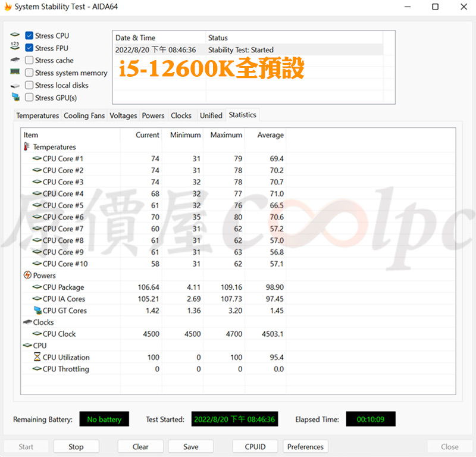Click the Test Started timestamp field
Image resolution: width=476 pixels, height=457 pixels.
point(234,419)
